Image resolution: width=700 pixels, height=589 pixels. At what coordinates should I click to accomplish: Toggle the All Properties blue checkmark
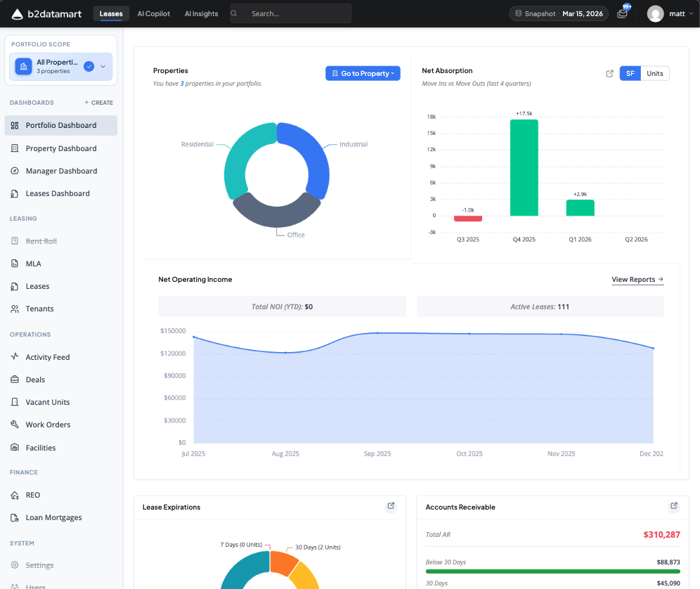[x=89, y=67]
